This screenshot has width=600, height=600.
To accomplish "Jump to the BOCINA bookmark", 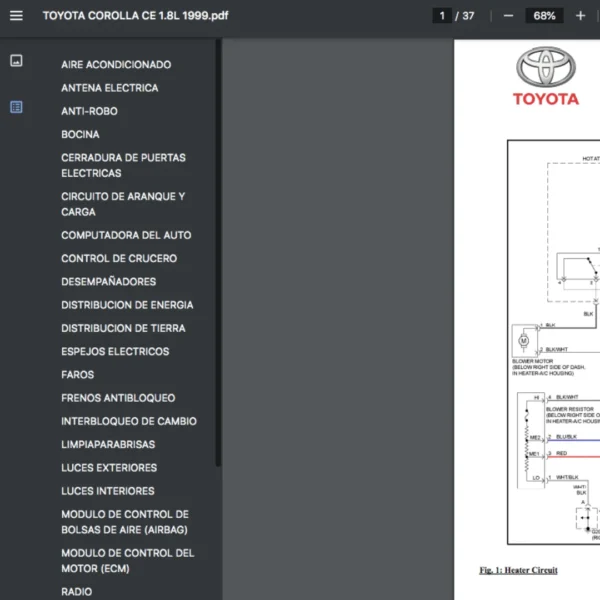I will [80, 134].
